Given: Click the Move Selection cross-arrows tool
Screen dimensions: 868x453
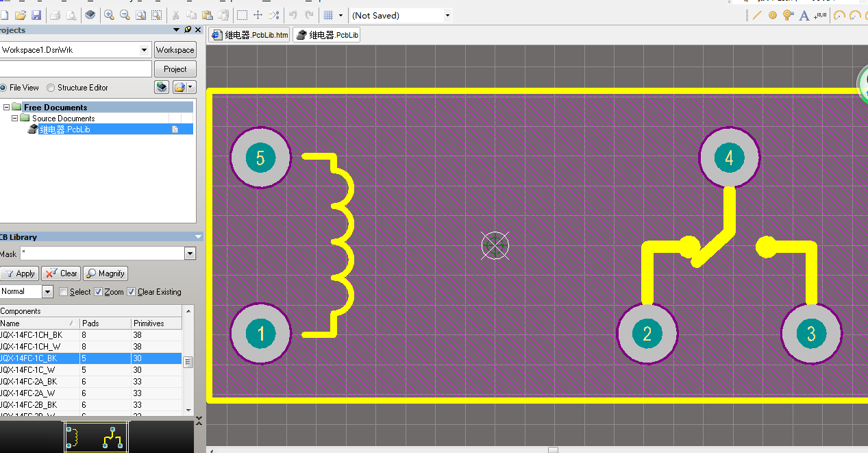Looking at the screenshot, I should point(258,15).
